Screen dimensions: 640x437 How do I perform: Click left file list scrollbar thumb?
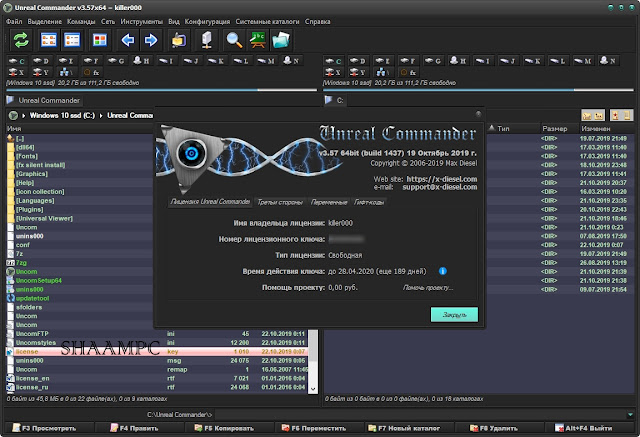click(313, 346)
